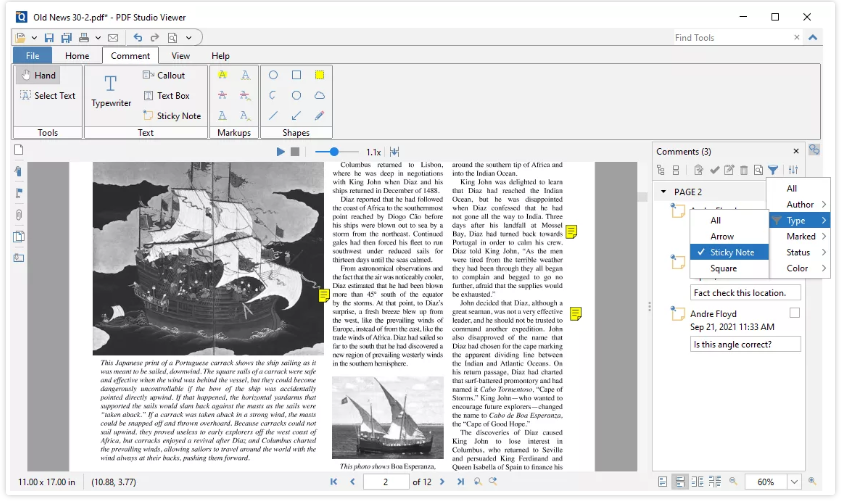Screen dimensions: 843x503
Task: Open the zoom level dropdown arrow
Action: coord(795,483)
